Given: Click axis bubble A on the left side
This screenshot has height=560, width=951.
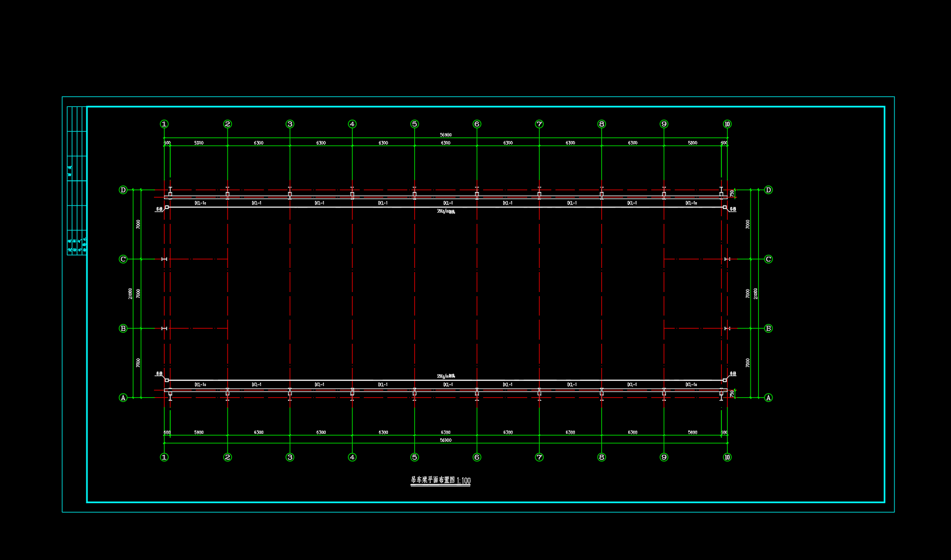Looking at the screenshot, I should click(123, 398).
